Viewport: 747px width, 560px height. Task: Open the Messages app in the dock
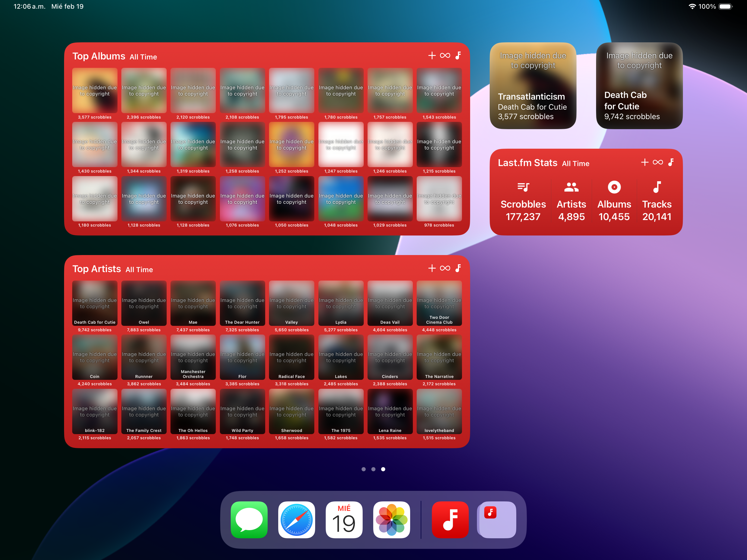click(x=249, y=520)
